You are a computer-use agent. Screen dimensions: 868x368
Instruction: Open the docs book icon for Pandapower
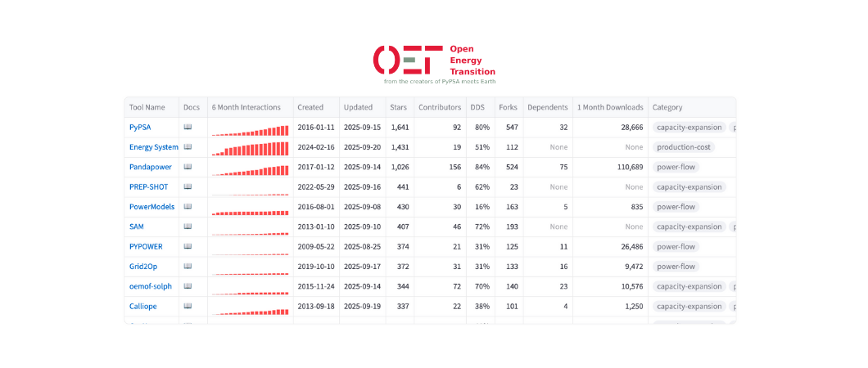pos(188,167)
